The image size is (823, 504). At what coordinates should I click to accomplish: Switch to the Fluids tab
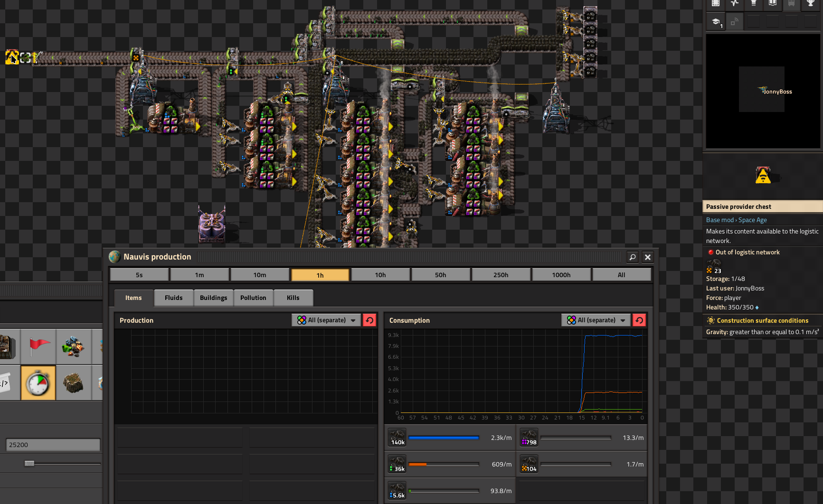(174, 298)
